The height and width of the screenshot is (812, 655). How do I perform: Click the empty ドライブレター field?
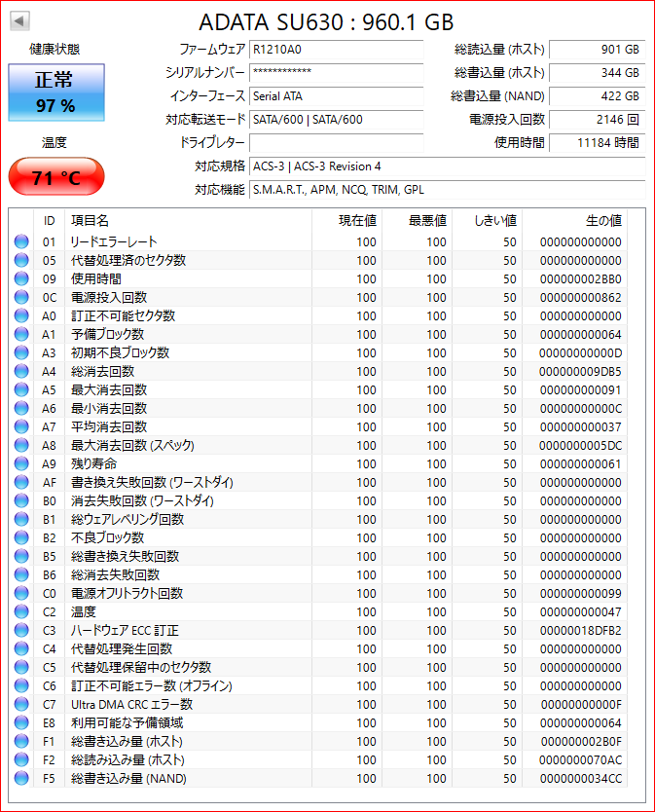coord(336,143)
